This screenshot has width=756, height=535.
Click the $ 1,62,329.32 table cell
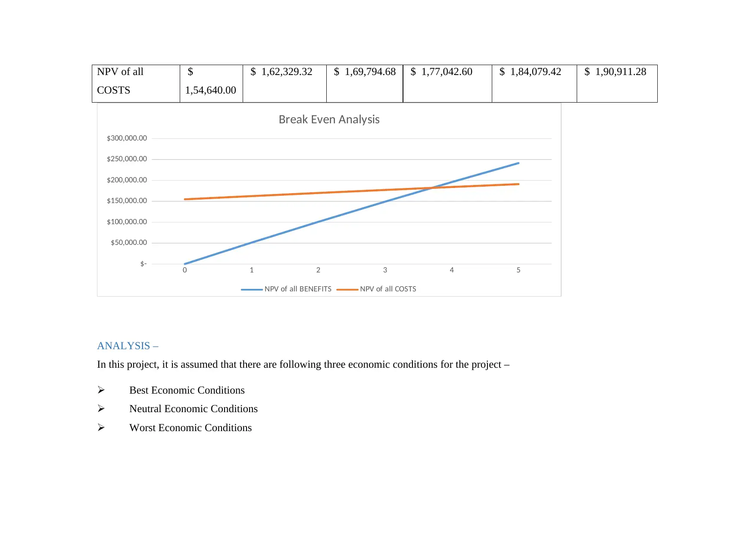[284, 84]
